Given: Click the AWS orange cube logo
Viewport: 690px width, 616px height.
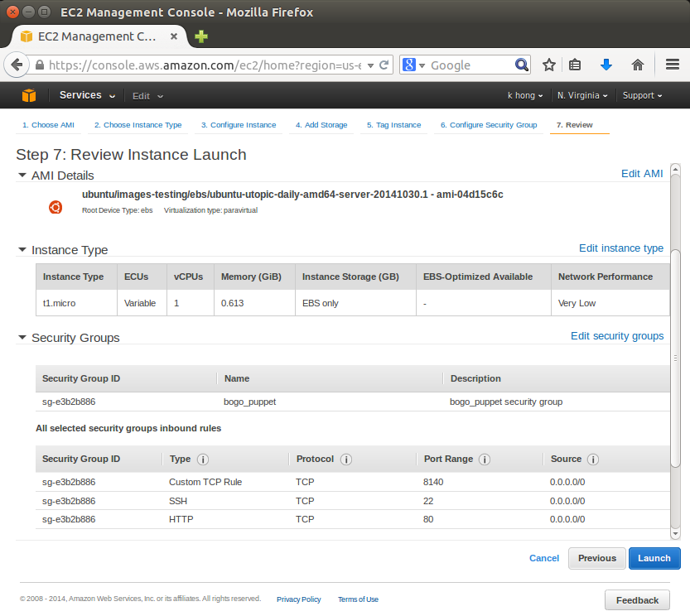Looking at the screenshot, I should click(29, 95).
